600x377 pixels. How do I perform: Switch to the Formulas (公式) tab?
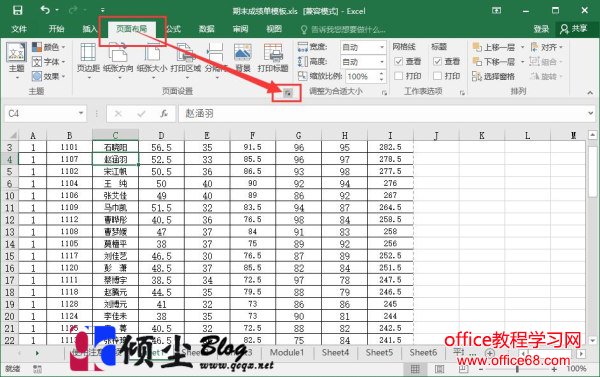pos(173,29)
